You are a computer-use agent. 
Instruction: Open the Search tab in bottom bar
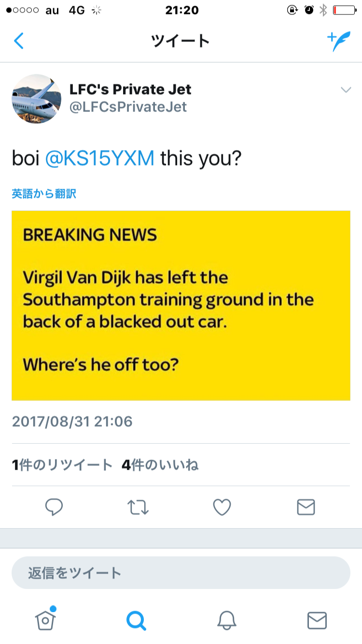pos(136,620)
